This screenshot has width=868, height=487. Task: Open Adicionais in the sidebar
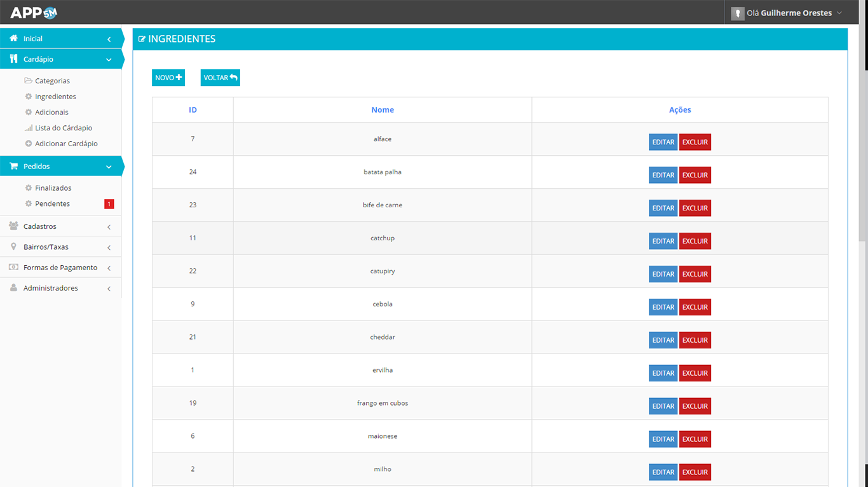tap(51, 113)
